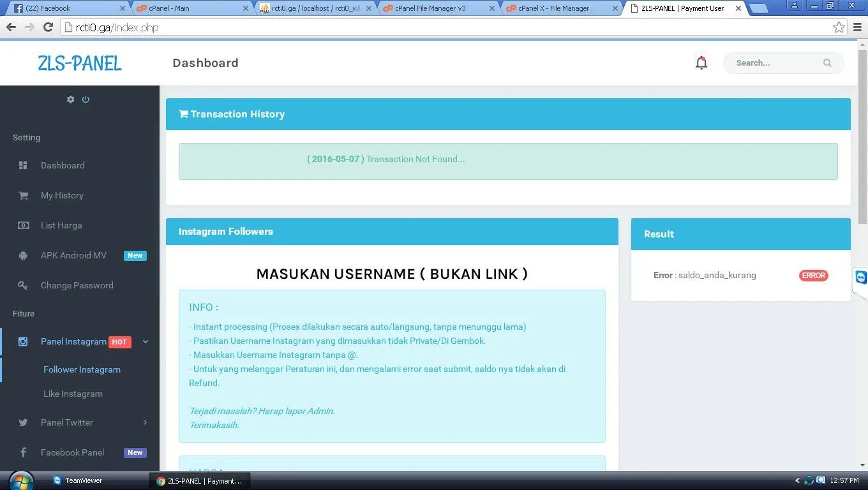Open the notification bell icon
Image resolution: width=868 pixels, height=490 pixels.
(x=701, y=63)
